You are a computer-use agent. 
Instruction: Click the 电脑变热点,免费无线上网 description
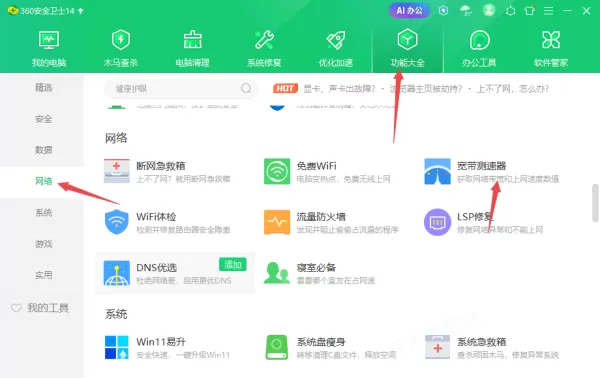(x=344, y=179)
